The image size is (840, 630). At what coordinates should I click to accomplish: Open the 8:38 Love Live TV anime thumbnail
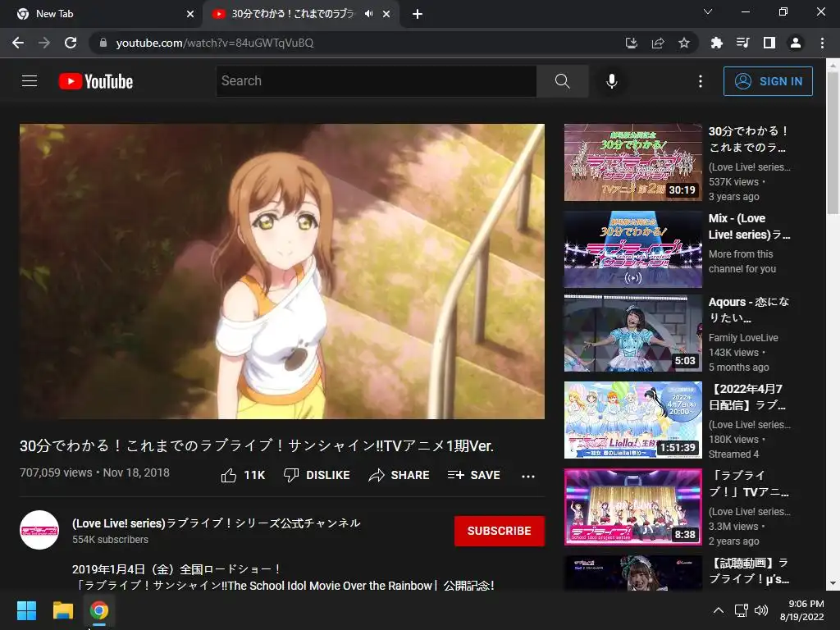coord(632,507)
